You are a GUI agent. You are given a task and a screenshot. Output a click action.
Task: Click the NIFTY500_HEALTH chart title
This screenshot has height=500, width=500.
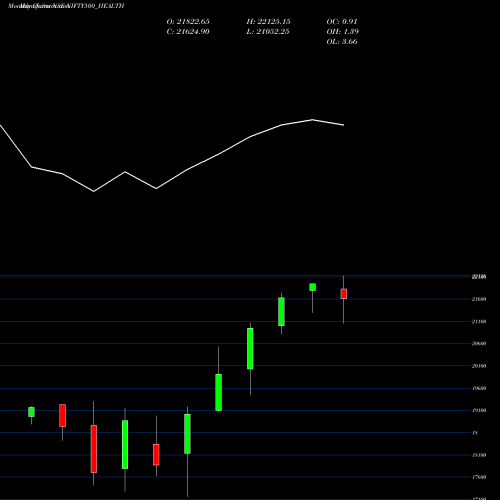click(x=66, y=6)
